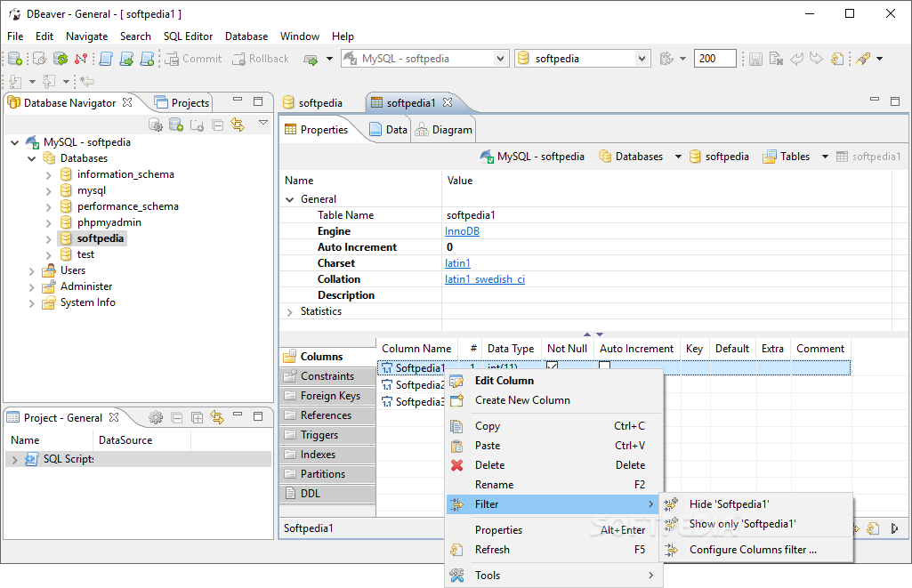Click the New Connection database icon in main toolbar
Screen dimensions: 912x588
point(15,59)
